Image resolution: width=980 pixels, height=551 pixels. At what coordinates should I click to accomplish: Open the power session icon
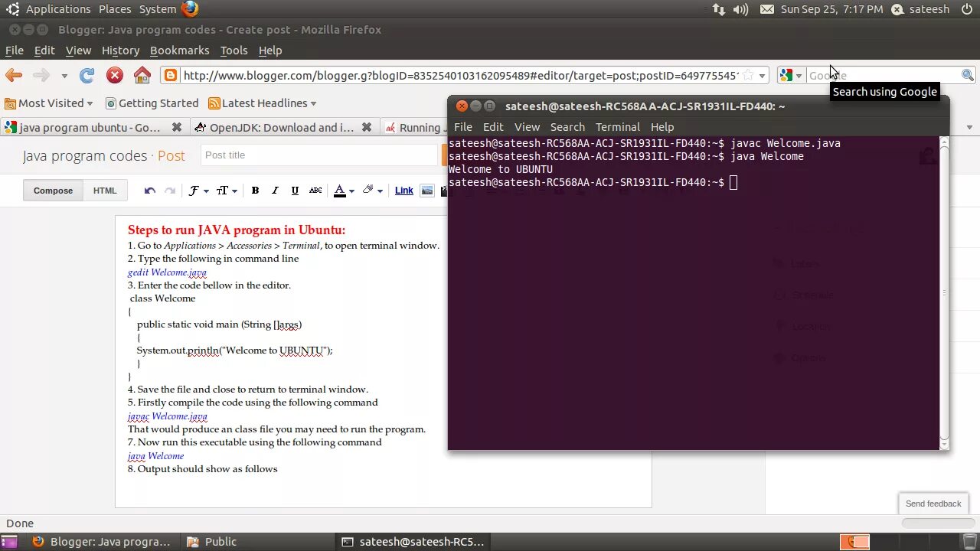(966, 9)
